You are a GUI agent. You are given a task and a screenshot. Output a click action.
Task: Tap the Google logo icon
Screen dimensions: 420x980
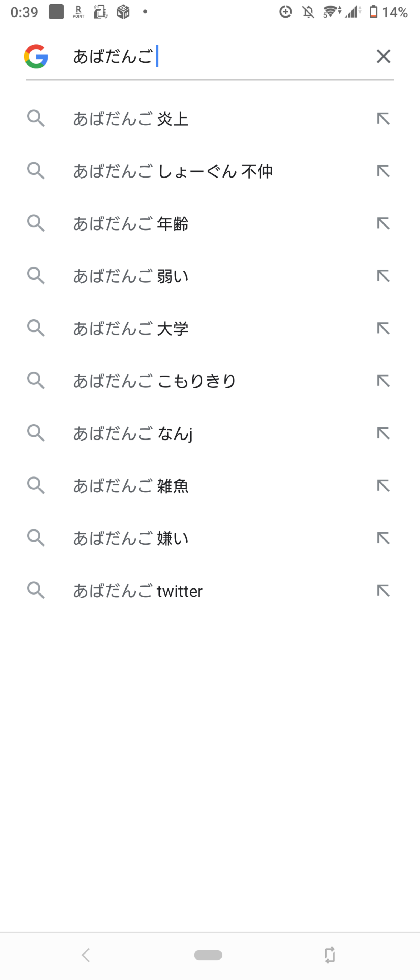[x=36, y=56]
